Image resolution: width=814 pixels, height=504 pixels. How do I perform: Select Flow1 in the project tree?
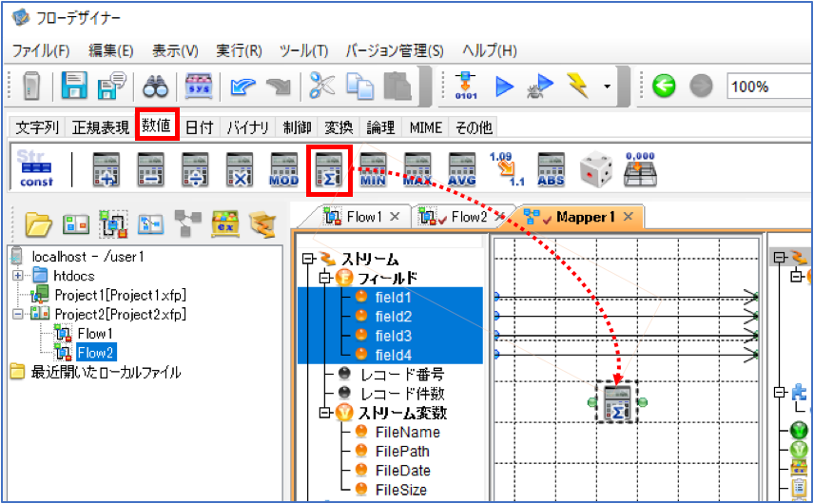tap(94, 333)
